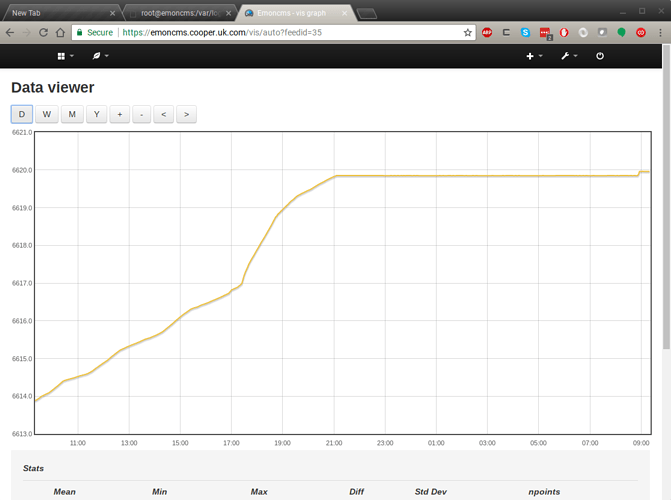Image resolution: width=671 pixels, height=500 pixels.
Task: Switch graph to Month view
Action: pos(72,114)
